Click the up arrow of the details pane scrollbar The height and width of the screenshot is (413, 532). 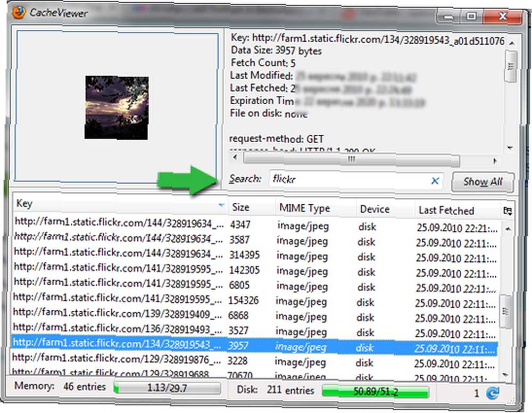[x=511, y=43]
